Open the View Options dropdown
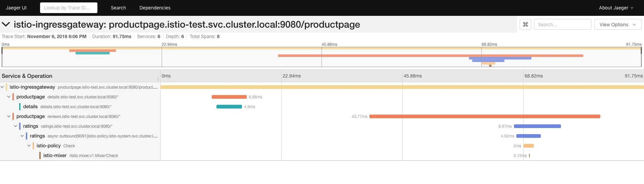 pyautogui.click(x=618, y=24)
